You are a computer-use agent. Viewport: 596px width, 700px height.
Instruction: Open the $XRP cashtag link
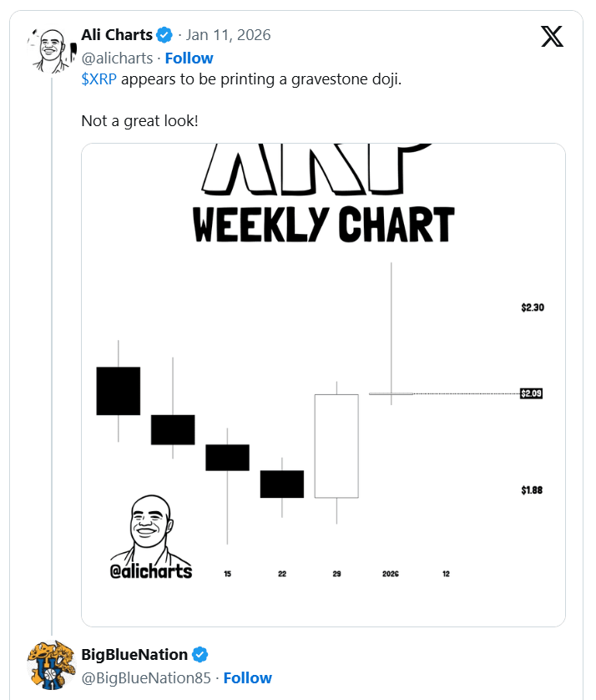pos(99,81)
